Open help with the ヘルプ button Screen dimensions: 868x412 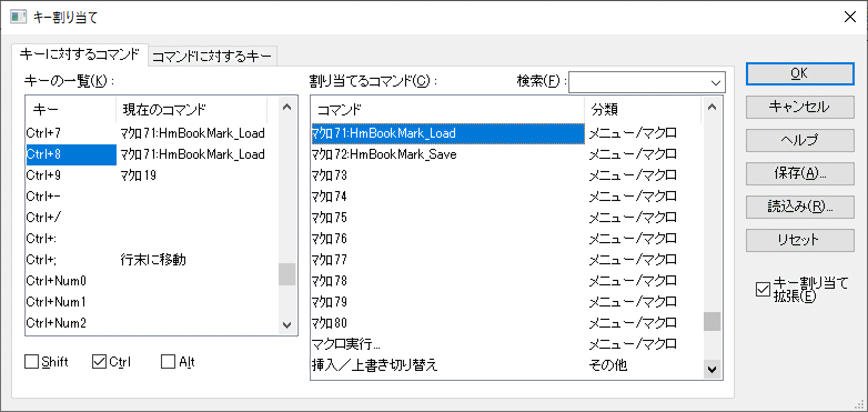(x=799, y=140)
